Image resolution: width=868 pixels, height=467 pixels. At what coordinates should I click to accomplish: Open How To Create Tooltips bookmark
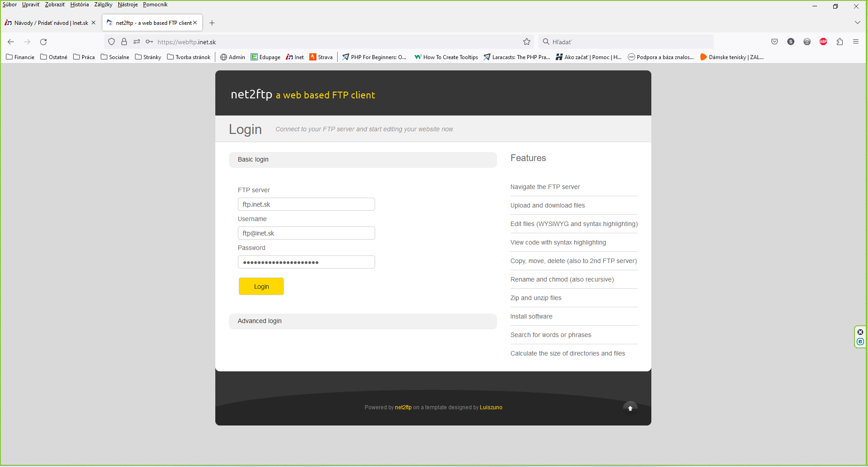446,57
